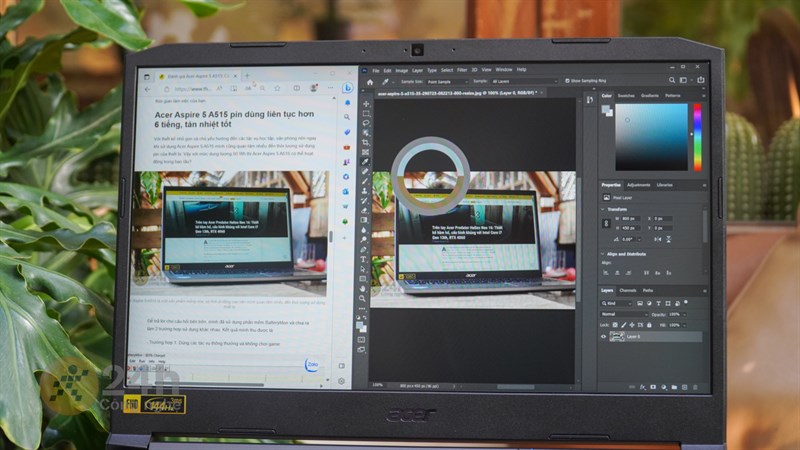Select the Clone Stamp tool
800x450 pixels.
365,191
